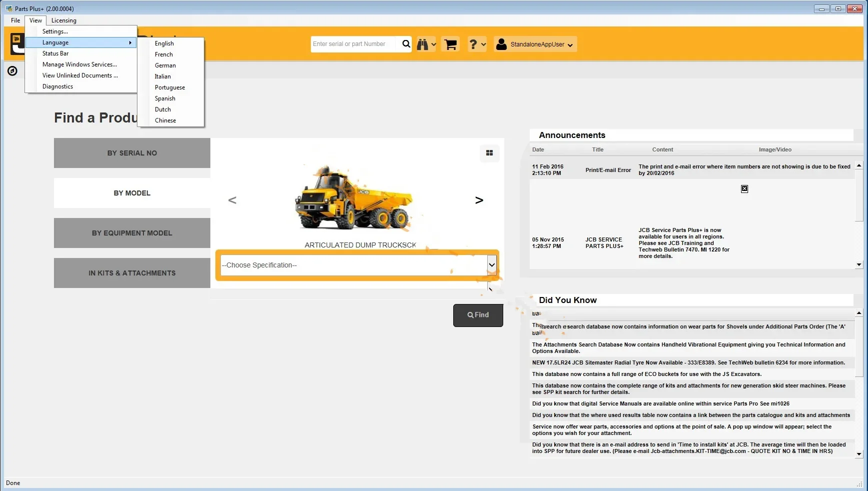Expand the Choose Specification dropdown
Screen dimensions: 868x491
pyautogui.click(x=492, y=265)
